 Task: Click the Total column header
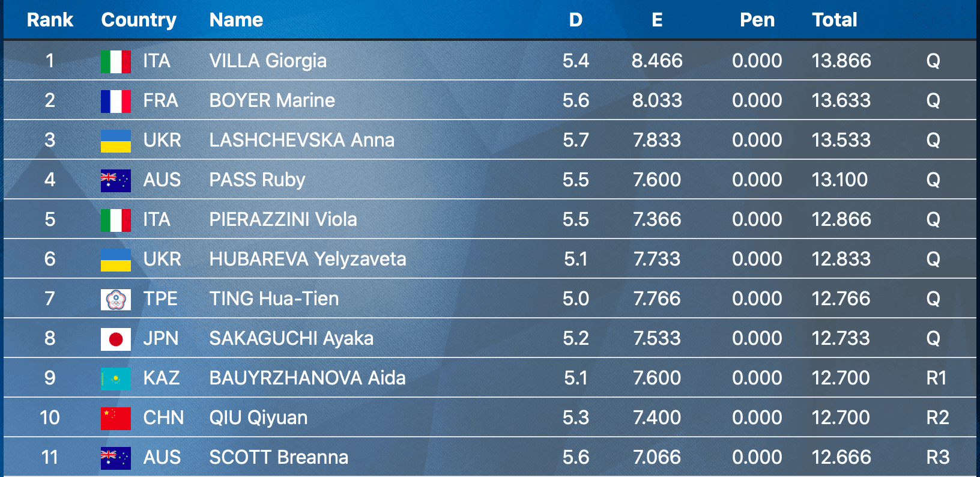click(834, 20)
